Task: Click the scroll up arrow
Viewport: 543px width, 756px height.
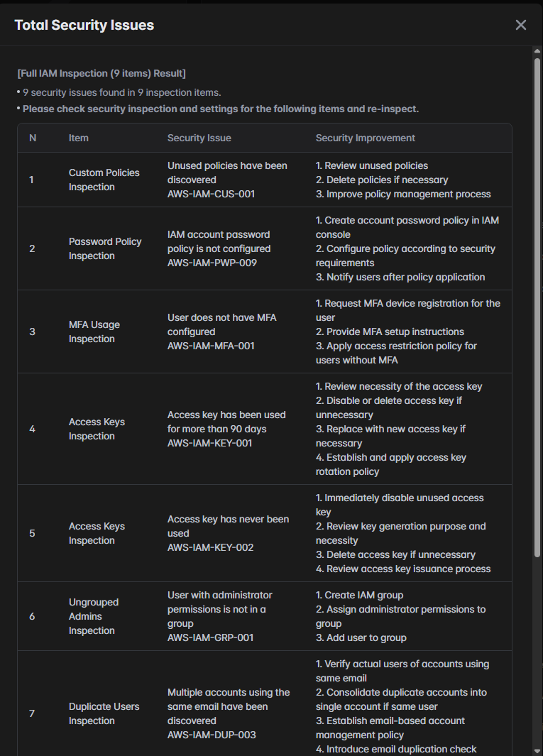Action: [537, 52]
